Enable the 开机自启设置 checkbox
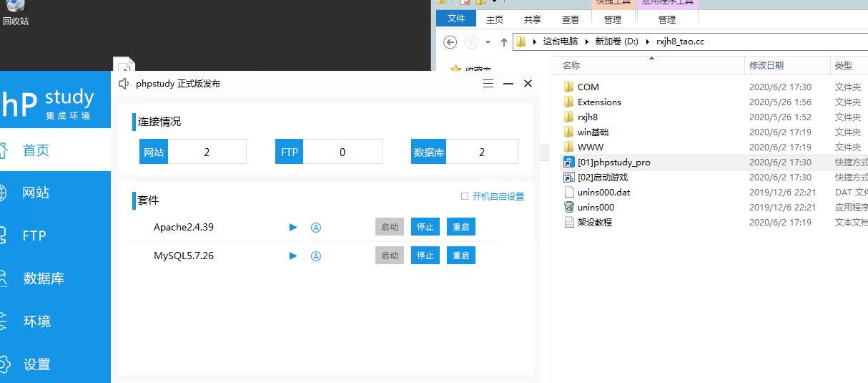This screenshot has height=383, width=868. click(x=465, y=196)
